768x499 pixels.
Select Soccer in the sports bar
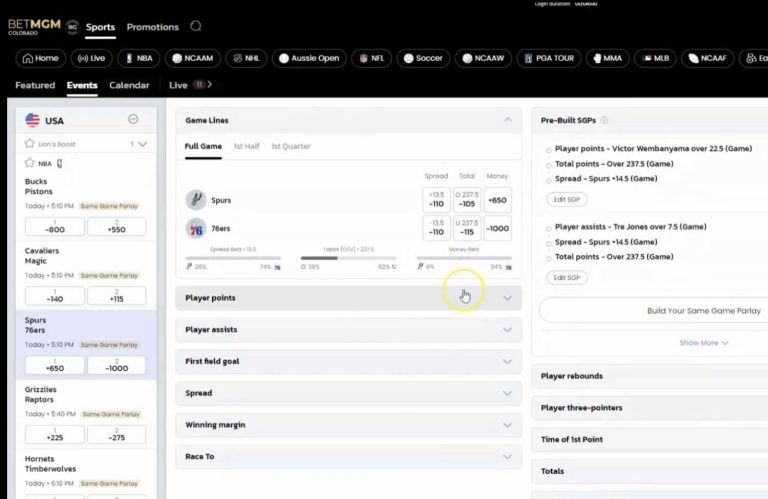pyautogui.click(x=423, y=58)
